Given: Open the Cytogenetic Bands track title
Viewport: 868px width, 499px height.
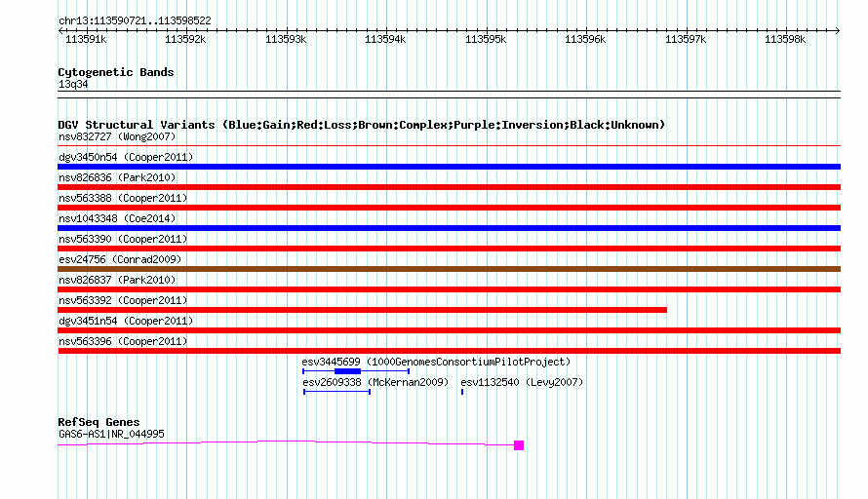Looking at the screenshot, I should [x=116, y=72].
